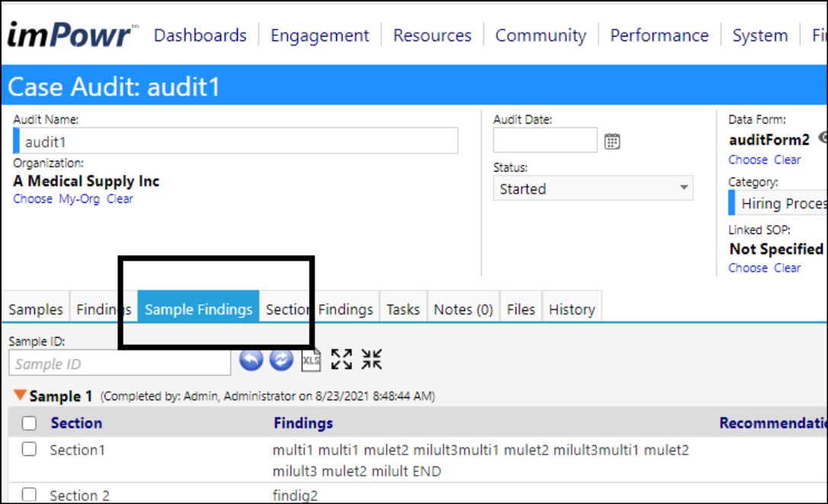This screenshot has width=828, height=504.
Task: Click Clear under Linked SOP
Action: click(x=788, y=268)
